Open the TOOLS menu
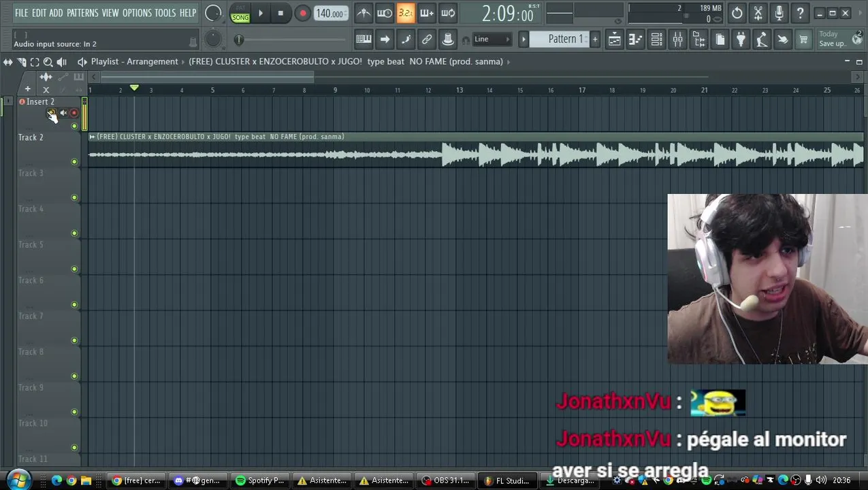The height and width of the screenshot is (490, 868). click(165, 13)
